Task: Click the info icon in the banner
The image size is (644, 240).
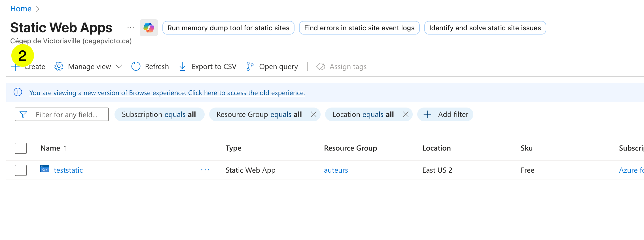Action: (18, 92)
